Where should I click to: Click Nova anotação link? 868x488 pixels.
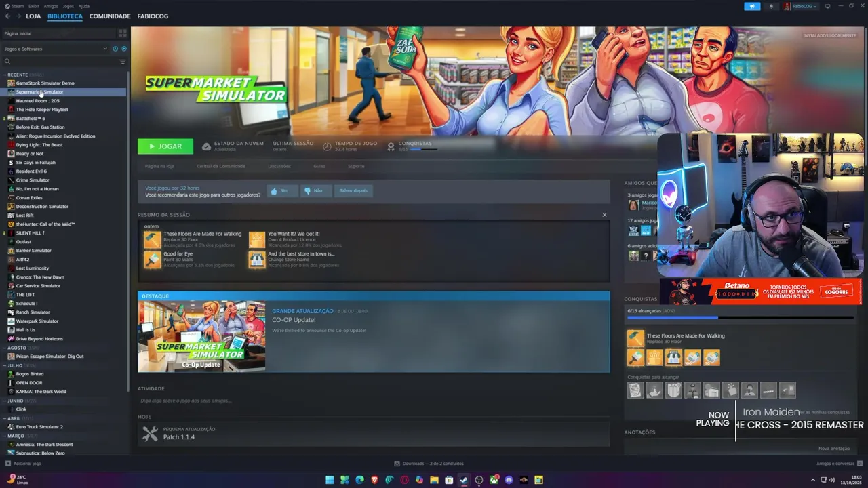tap(834, 449)
